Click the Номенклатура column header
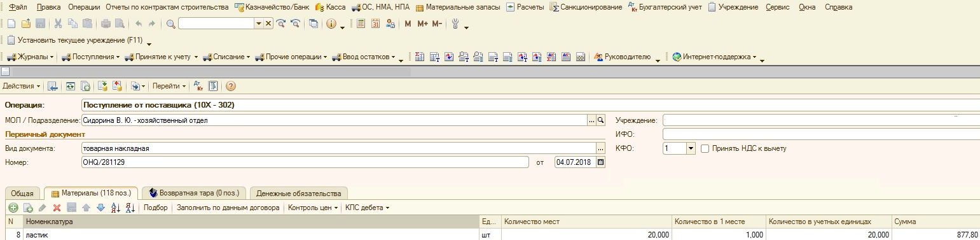This screenshot has height=240, width=980. point(251,222)
